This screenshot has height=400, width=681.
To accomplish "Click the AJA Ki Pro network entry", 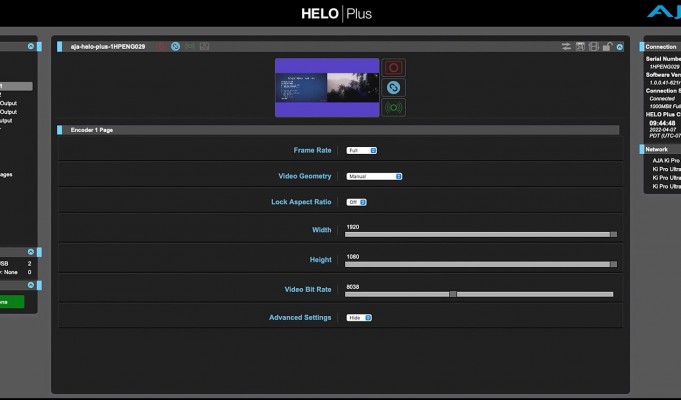I will click(666, 161).
